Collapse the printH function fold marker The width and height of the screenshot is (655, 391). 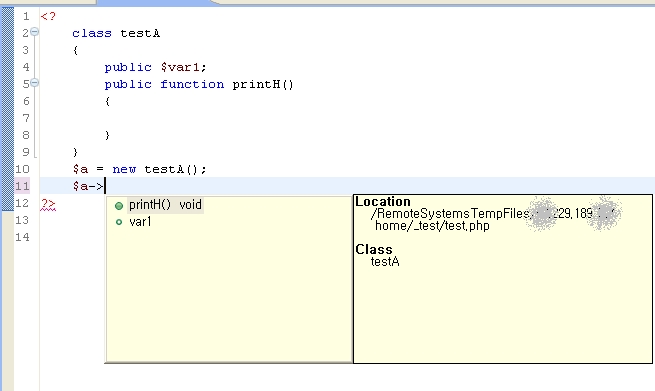coord(35,83)
